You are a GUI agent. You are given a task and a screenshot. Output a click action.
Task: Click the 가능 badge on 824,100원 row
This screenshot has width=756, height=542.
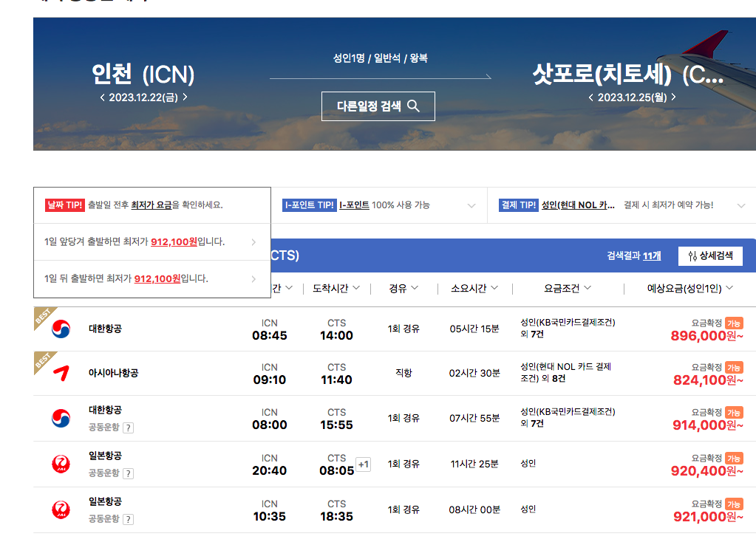click(x=734, y=368)
